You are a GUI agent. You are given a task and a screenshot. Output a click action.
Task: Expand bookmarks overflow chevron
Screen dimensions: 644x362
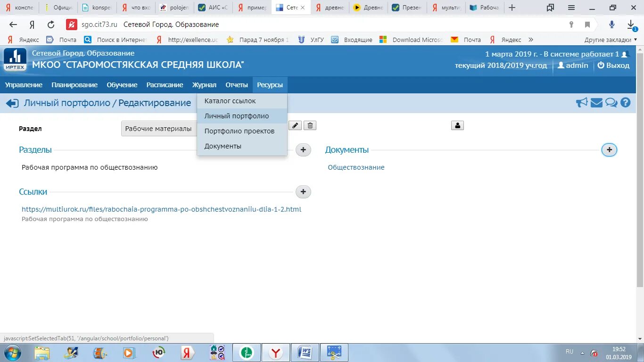coord(531,40)
